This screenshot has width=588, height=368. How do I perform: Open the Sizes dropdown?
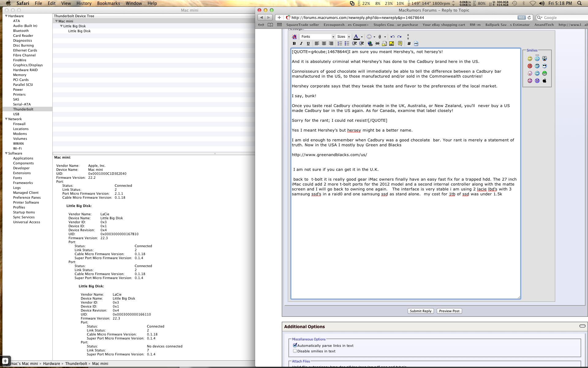(343, 37)
